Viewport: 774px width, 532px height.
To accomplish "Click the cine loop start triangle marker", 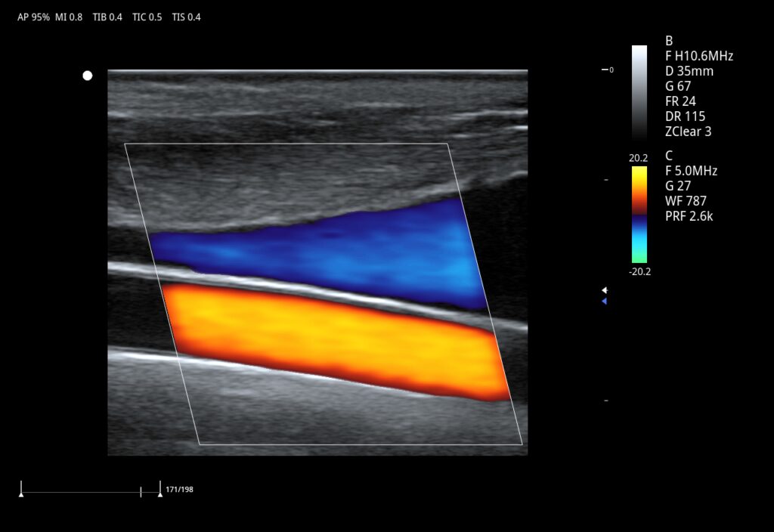I will pos(21,494).
